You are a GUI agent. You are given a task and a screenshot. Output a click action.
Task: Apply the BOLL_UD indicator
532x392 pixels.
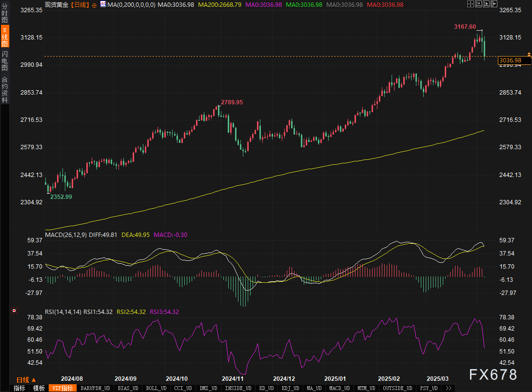(x=156, y=389)
